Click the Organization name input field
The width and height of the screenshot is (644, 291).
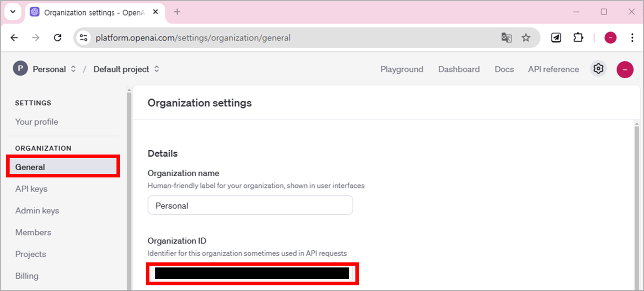[250, 205]
